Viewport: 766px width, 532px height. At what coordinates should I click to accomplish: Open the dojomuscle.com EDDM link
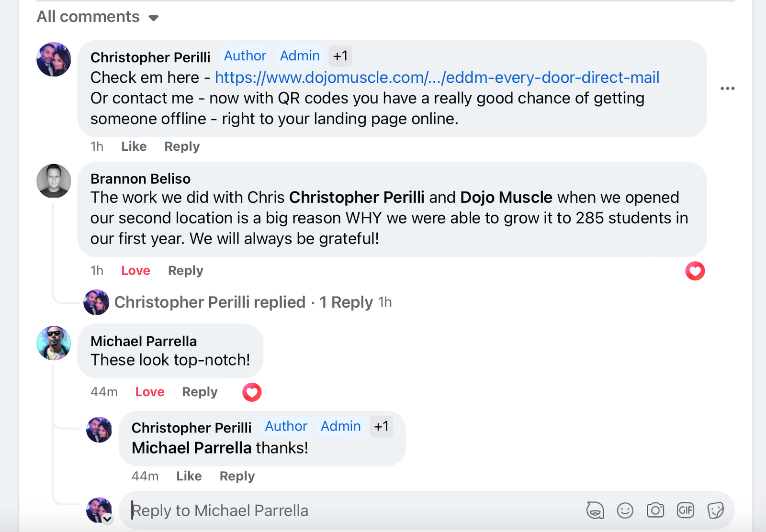(x=437, y=78)
